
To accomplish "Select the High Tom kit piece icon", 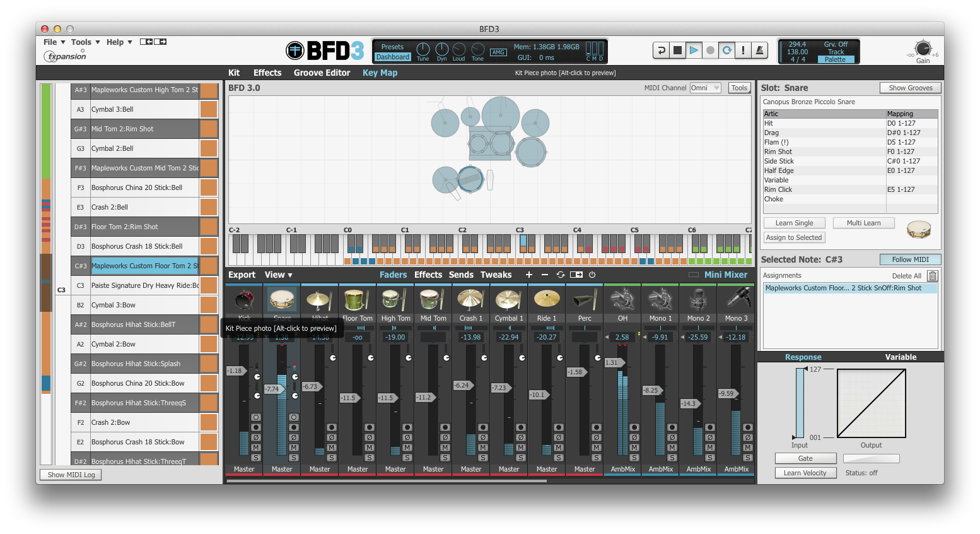I will (395, 299).
